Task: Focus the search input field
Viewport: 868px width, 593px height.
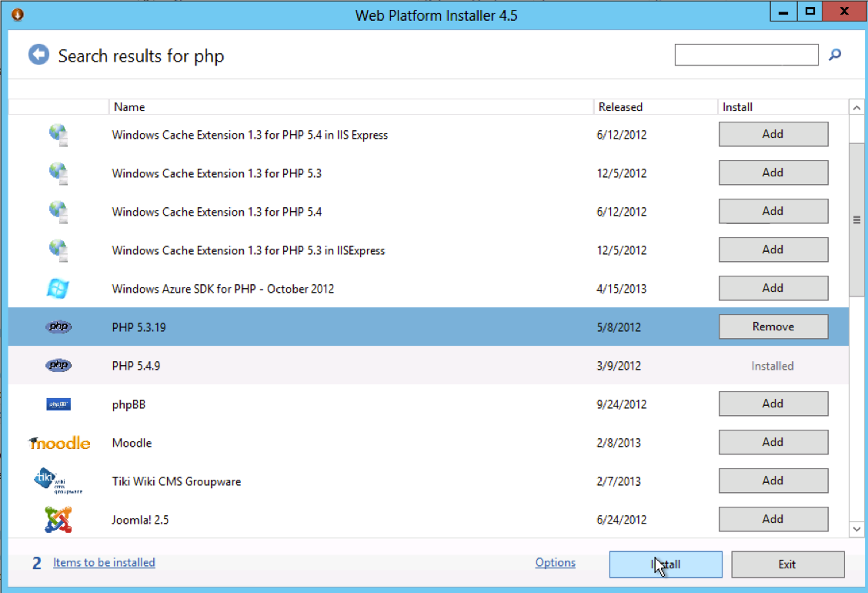Action: pos(746,55)
